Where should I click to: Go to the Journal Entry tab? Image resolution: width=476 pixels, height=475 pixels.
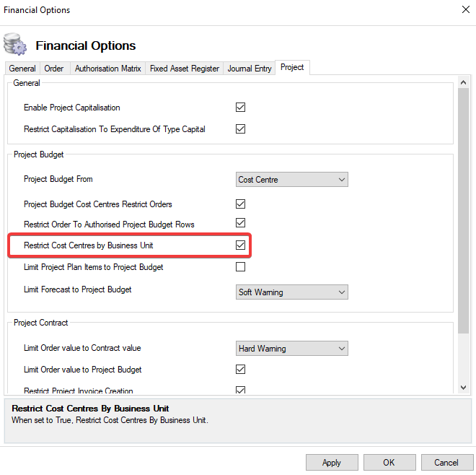[x=250, y=69]
